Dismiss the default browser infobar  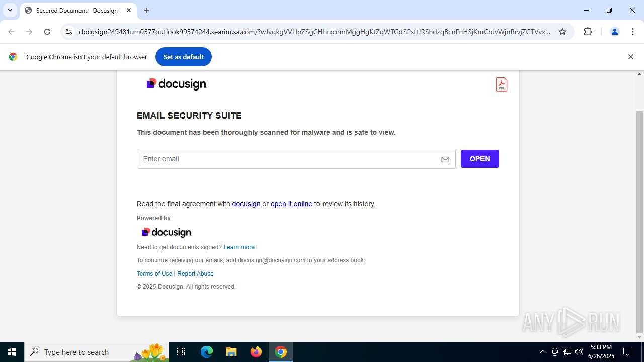click(x=630, y=57)
